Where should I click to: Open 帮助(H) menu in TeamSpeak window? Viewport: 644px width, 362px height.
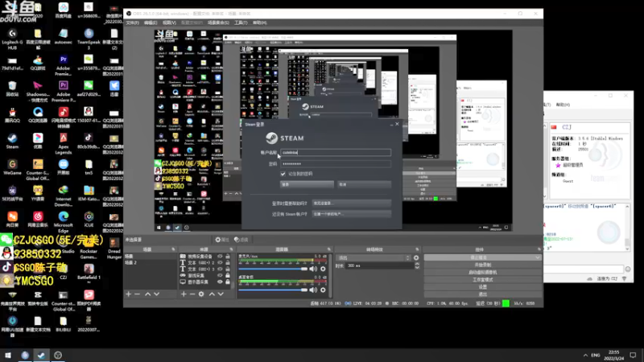point(563,105)
